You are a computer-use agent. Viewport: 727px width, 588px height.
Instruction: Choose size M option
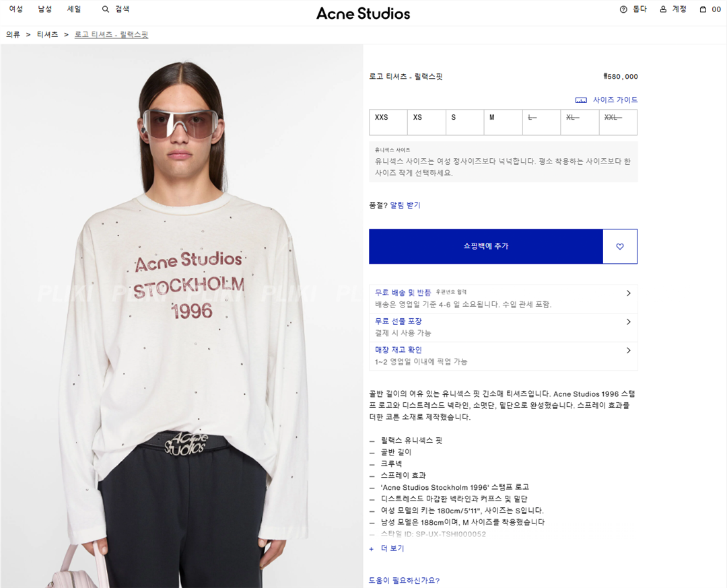[x=503, y=122]
